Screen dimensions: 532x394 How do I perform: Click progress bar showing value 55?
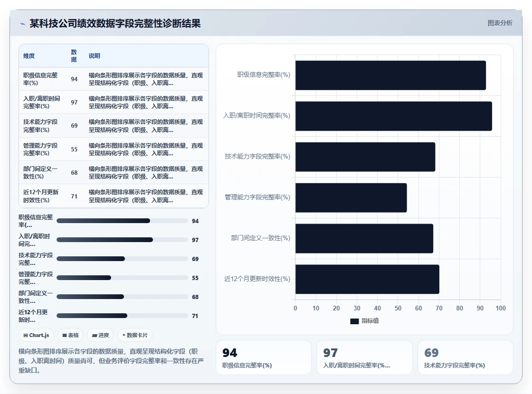122,278
